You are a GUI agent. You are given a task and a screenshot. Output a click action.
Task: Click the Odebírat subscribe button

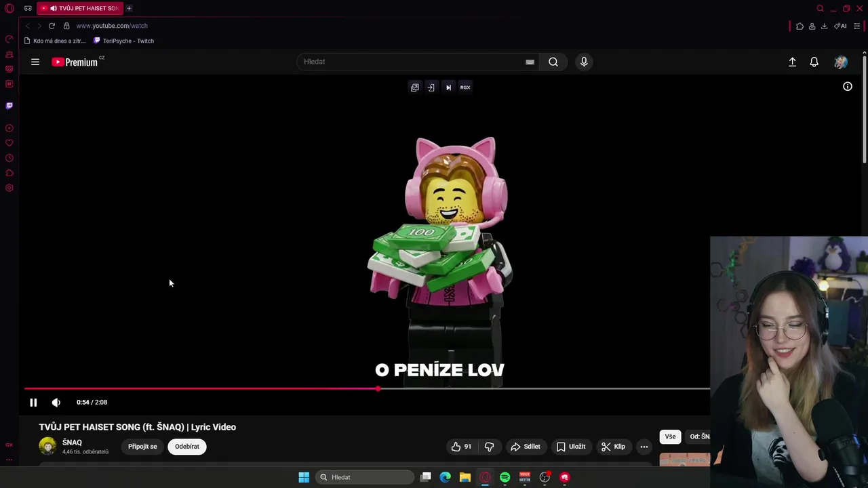click(x=187, y=447)
